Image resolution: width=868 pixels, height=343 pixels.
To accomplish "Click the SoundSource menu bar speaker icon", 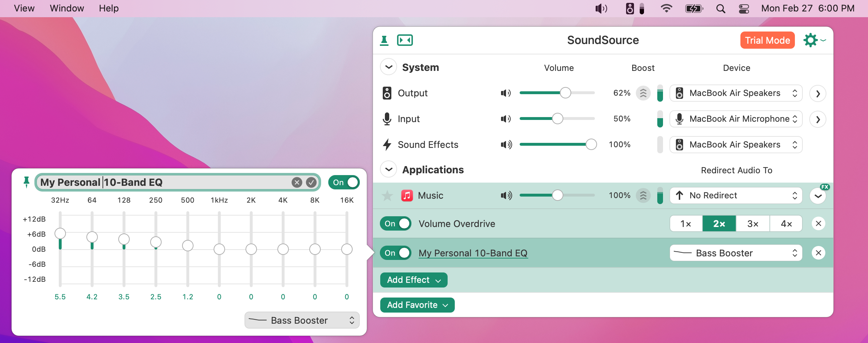I will click(x=635, y=8).
